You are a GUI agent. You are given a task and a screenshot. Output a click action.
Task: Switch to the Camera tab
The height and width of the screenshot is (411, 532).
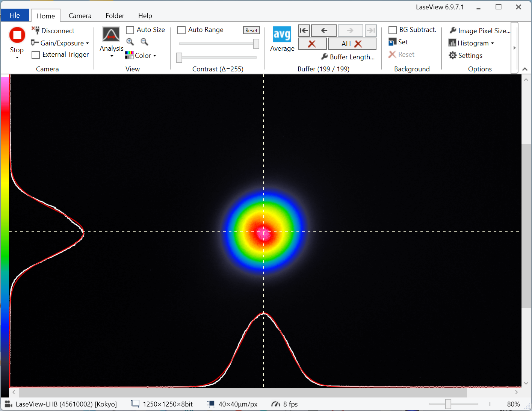pos(80,16)
